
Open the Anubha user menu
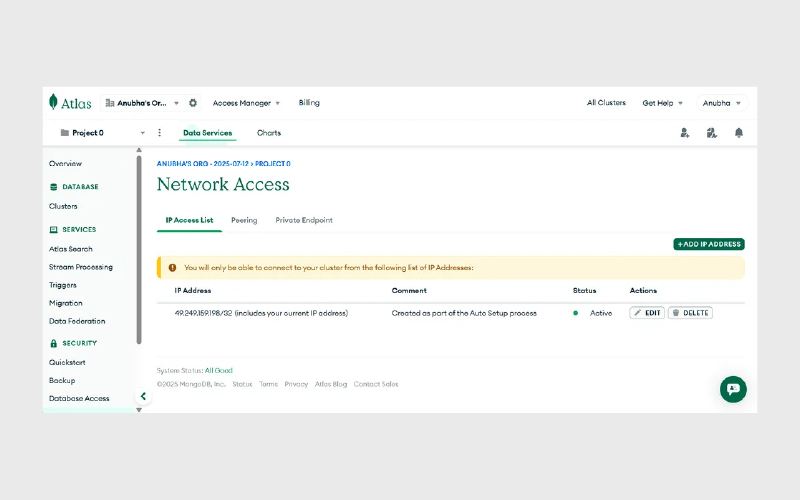click(722, 103)
